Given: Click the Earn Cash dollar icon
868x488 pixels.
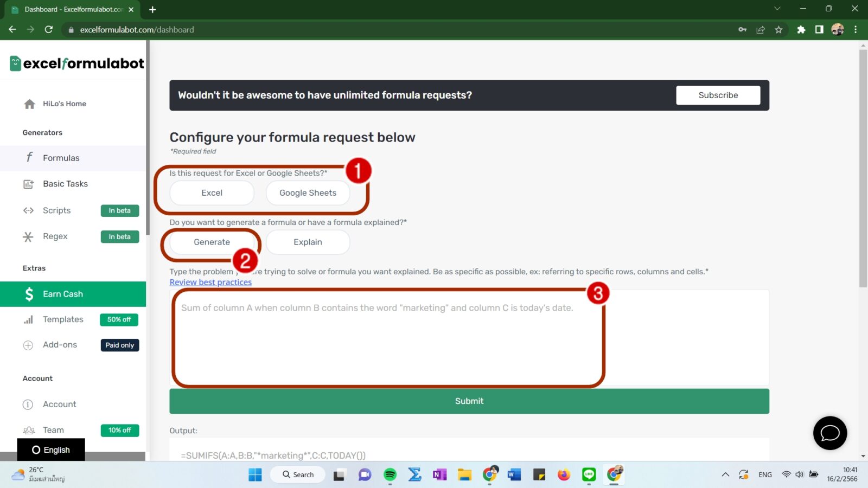Looking at the screenshot, I should pos(29,294).
